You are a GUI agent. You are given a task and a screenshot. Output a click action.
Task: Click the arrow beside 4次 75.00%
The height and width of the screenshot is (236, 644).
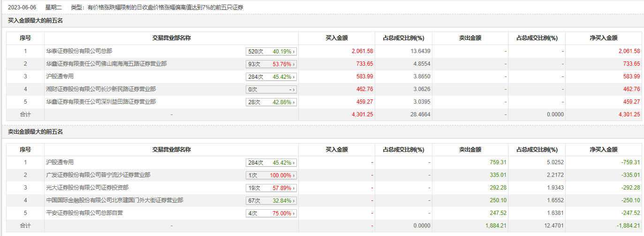tap(294, 213)
